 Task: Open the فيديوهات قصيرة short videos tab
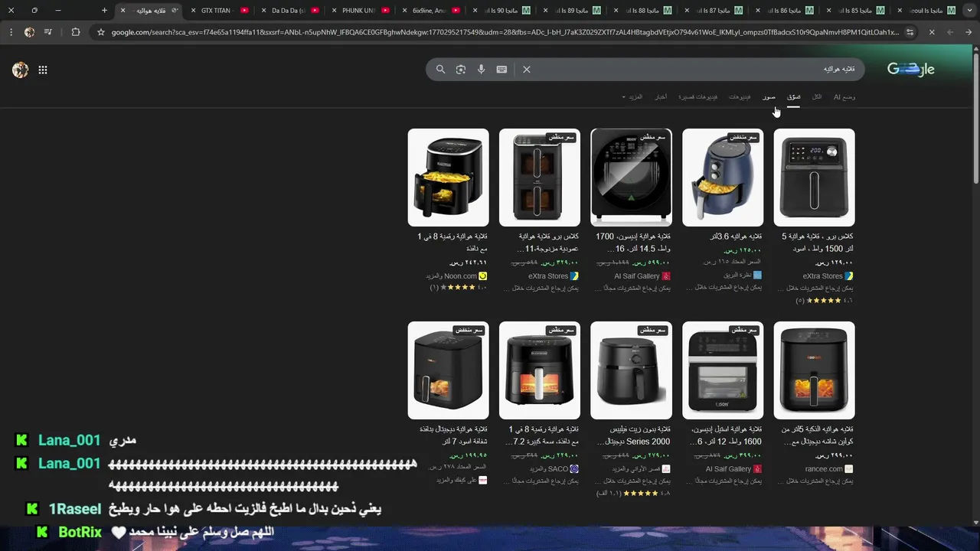pyautogui.click(x=698, y=97)
